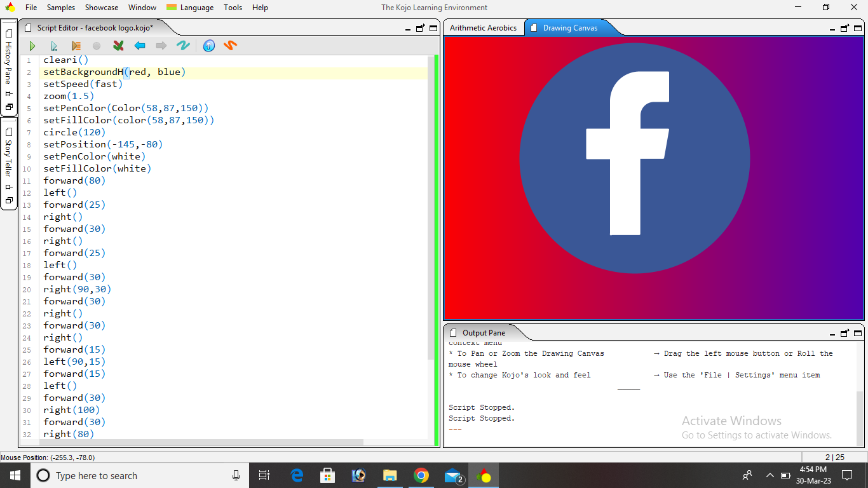
Task: Open the Help menu
Action: pyautogui.click(x=260, y=8)
